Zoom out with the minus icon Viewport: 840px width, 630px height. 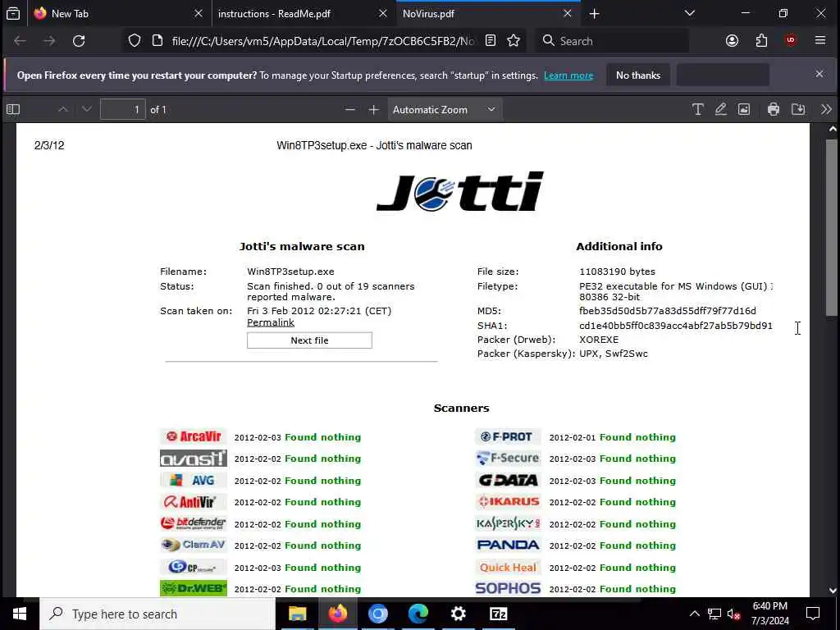(349, 110)
